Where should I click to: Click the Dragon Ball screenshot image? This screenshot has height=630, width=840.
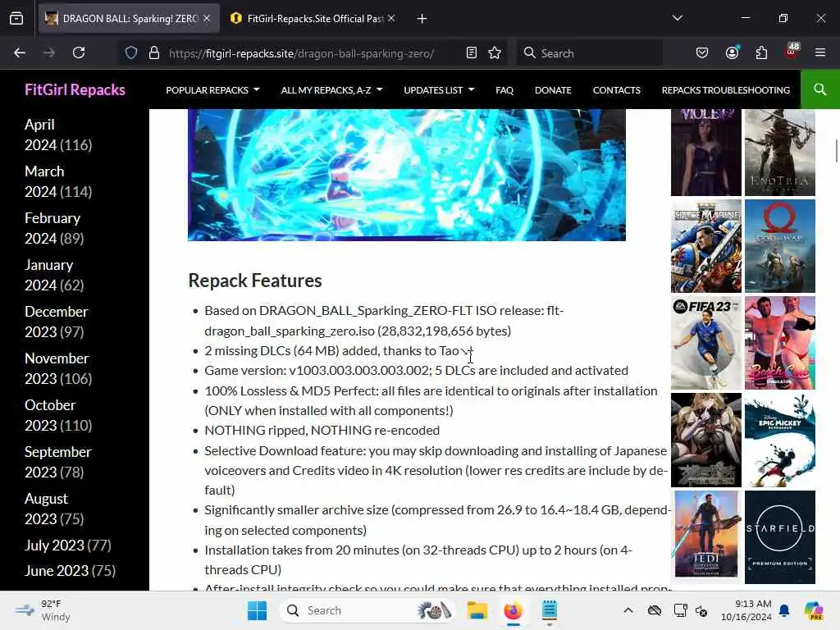(x=407, y=175)
